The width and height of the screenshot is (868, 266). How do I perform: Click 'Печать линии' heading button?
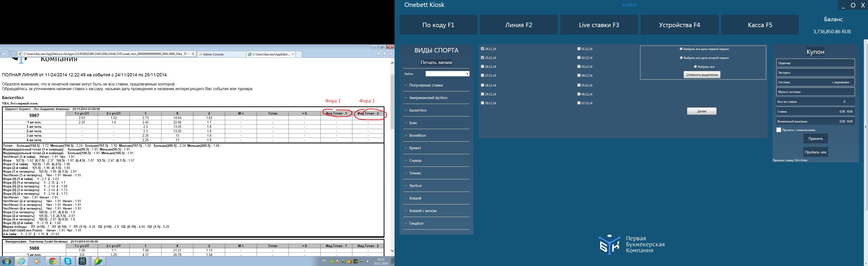(x=436, y=62)
